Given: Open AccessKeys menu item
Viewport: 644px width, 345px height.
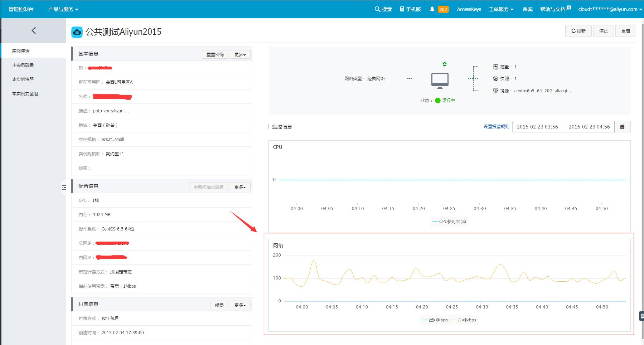Looking at the screenshot, I should [469, 9].
